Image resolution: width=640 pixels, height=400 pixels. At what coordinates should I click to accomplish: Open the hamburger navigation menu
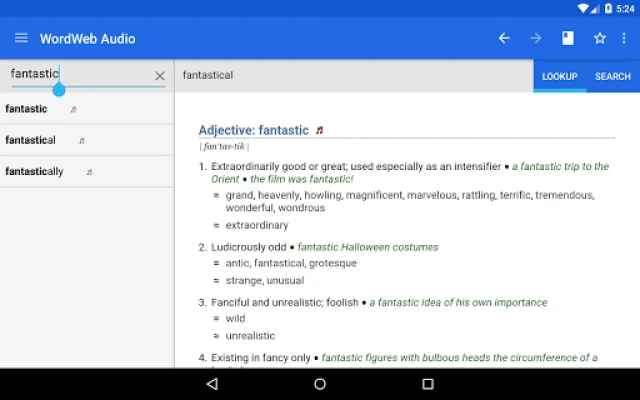pos(21,38)
